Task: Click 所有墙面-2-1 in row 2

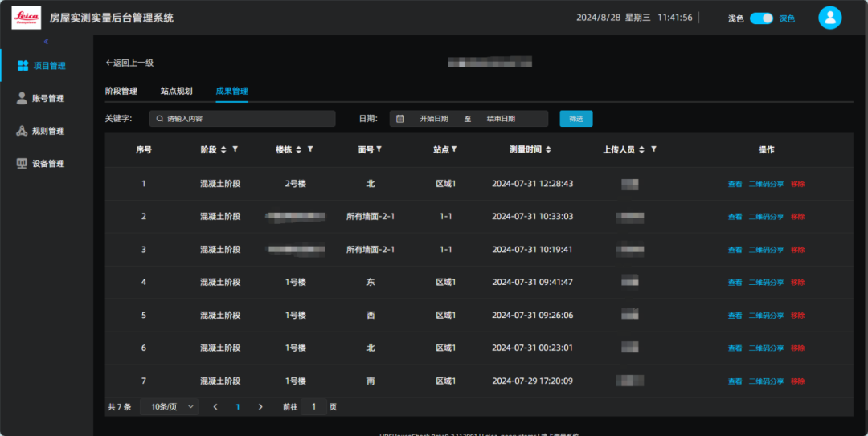Action: [371, 217]
